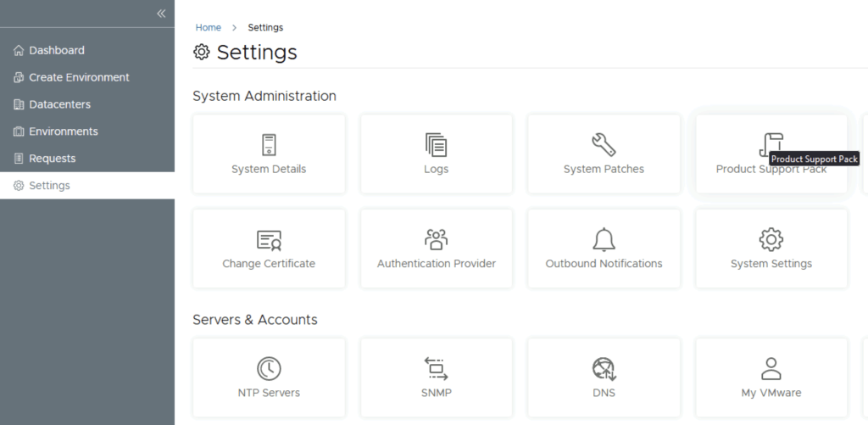
Task: Click the NTP Servers clock icon
Action: pyautogui.click(x=269, y=368)
